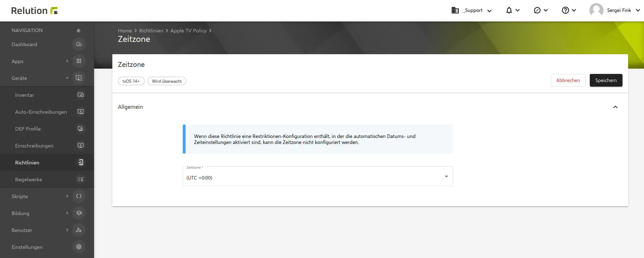This screenshot has height=258, width=644.
Task: Open Einstellungen menu item
Action: [27, 247]
